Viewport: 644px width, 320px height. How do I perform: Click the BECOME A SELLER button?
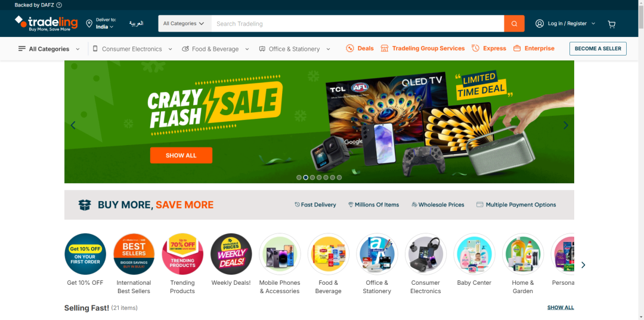coord(597,48)
